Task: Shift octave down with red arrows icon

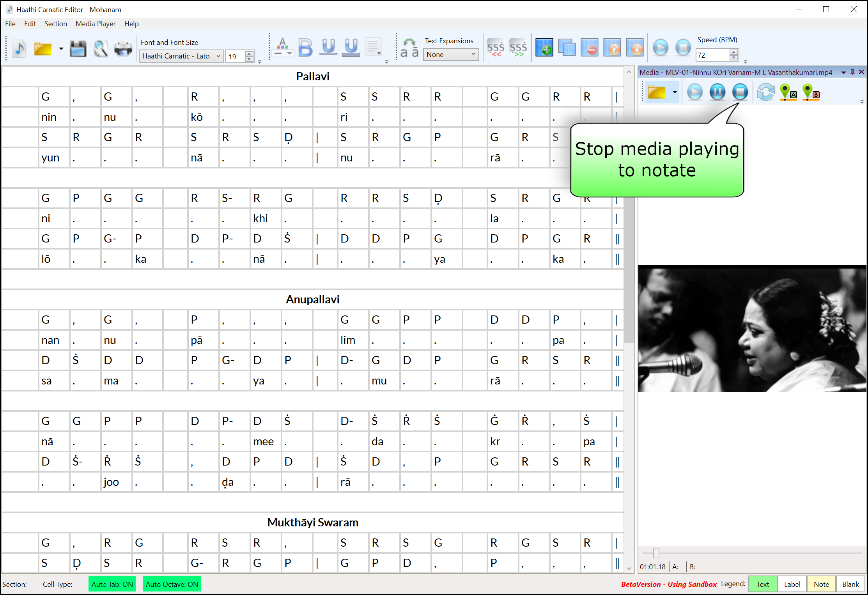Action: pyautogui.click(x=496, y=48)
